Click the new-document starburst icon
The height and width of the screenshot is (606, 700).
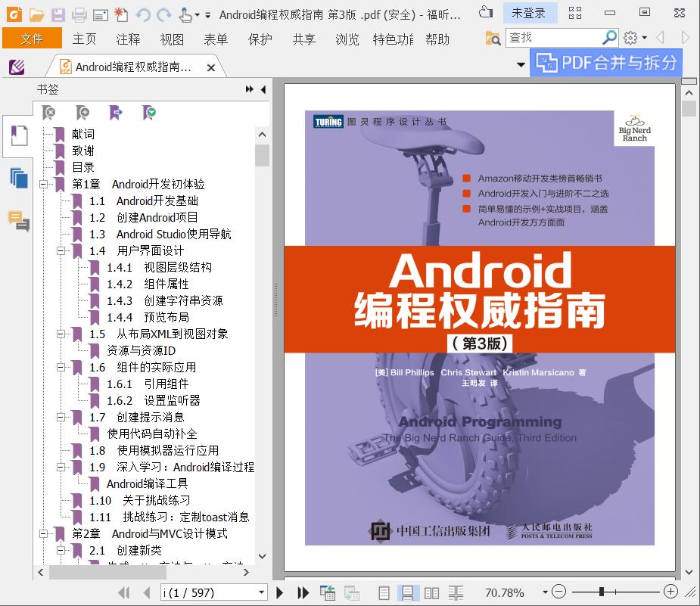tap(120, 14)
